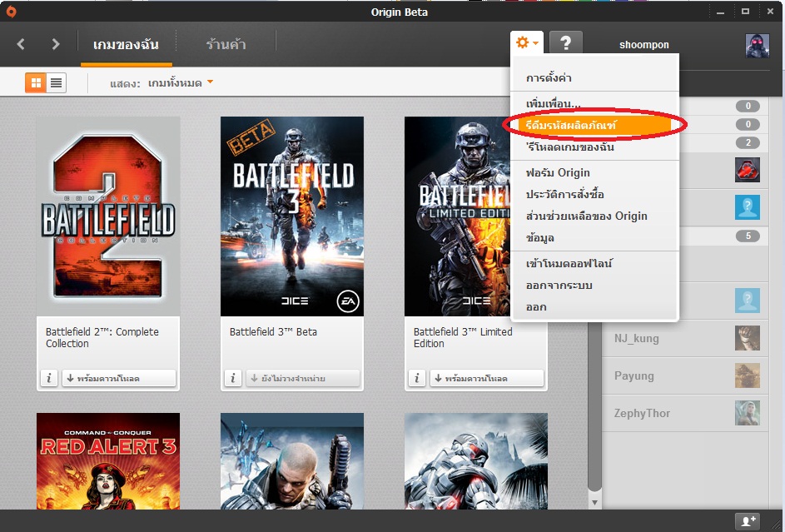Click Payung's avatar picture

pos(748,375)
